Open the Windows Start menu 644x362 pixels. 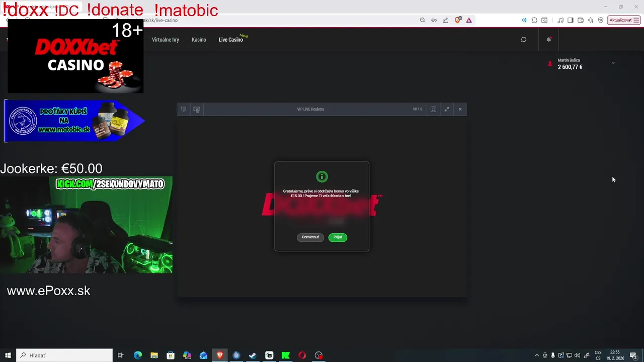(8, 355)
